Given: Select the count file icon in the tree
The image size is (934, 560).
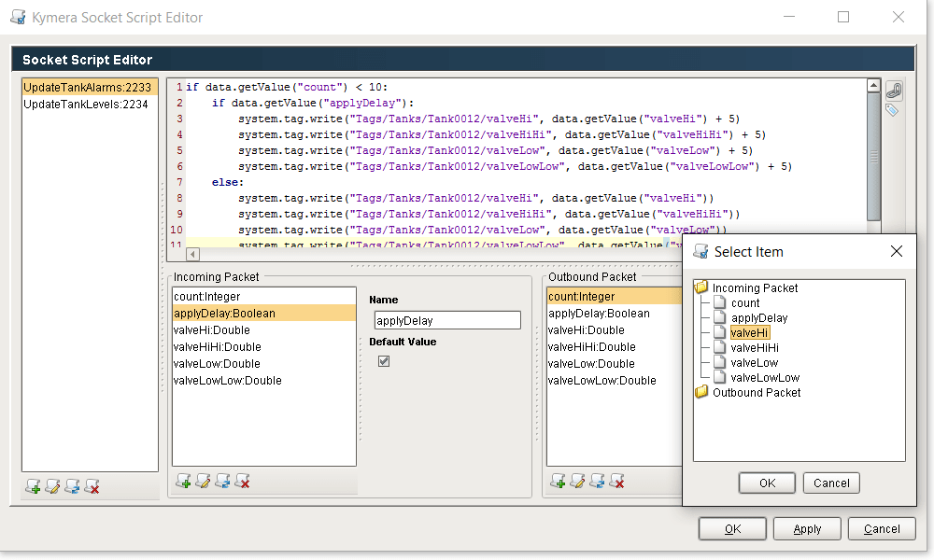Looking at the screenshot, I should point(719,302).
